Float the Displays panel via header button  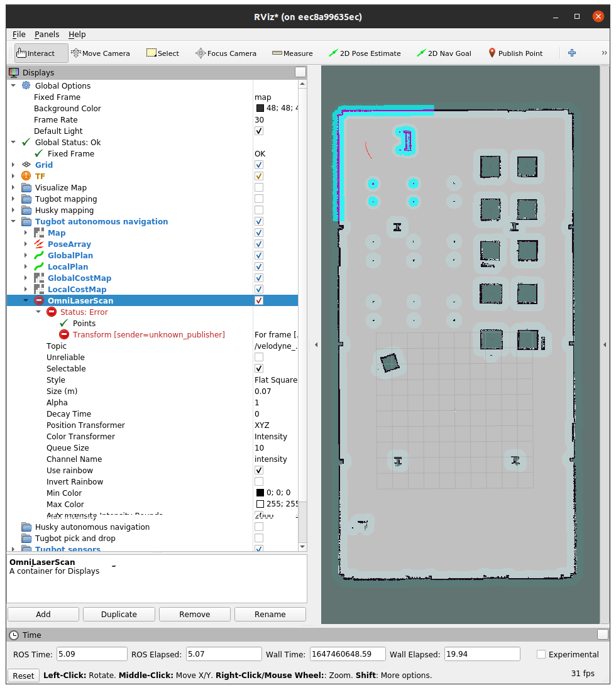coord(300,72)
